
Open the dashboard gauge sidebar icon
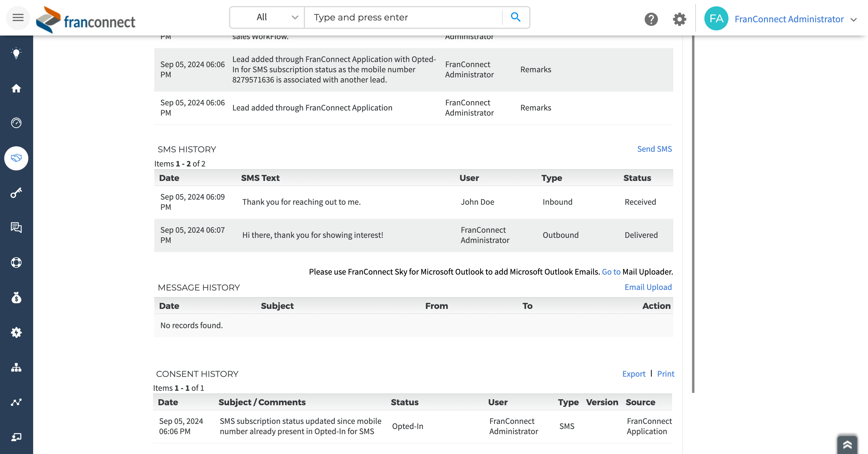click(16, 123)
